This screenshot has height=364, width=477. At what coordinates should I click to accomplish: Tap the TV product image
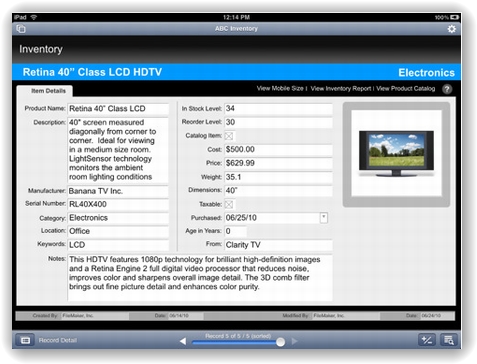click(x=396, y=154)
